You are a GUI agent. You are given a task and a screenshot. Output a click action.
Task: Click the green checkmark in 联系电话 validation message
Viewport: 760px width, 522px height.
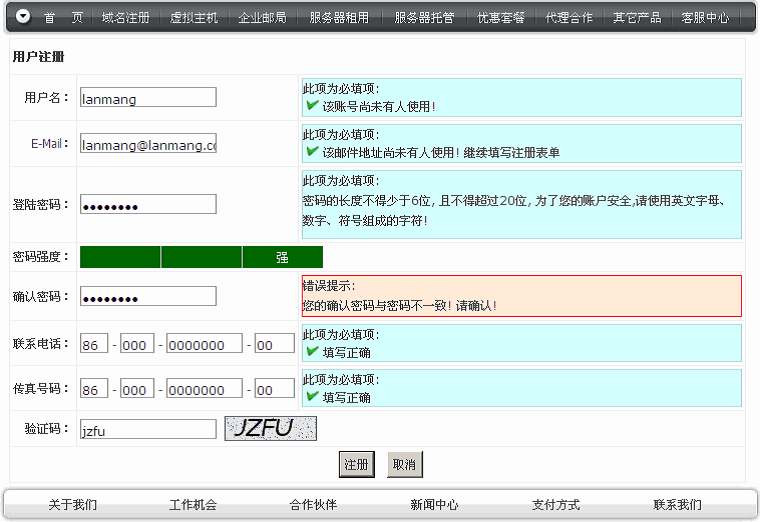[x=313, y=351]
